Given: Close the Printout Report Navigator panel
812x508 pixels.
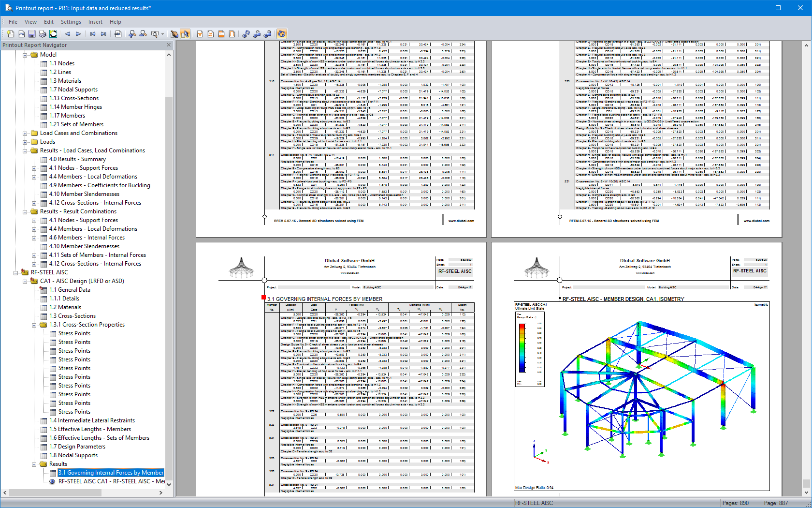Looking at the screenshot, I should click(x=169, y=45).
